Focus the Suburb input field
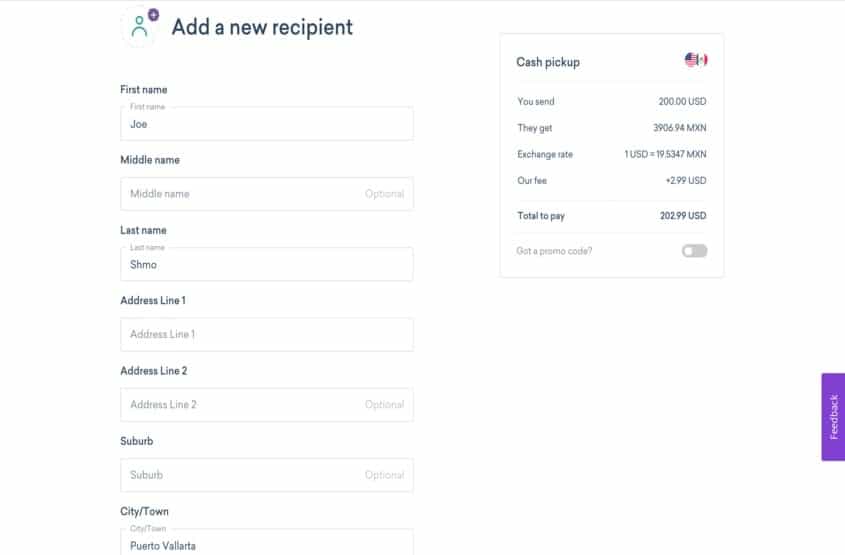The width and height of the screenshot is (845, 555). point(267,475)
